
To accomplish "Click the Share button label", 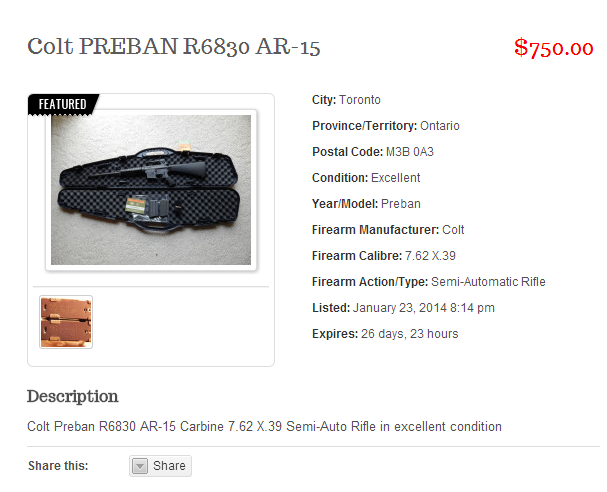I will (169, 466).
